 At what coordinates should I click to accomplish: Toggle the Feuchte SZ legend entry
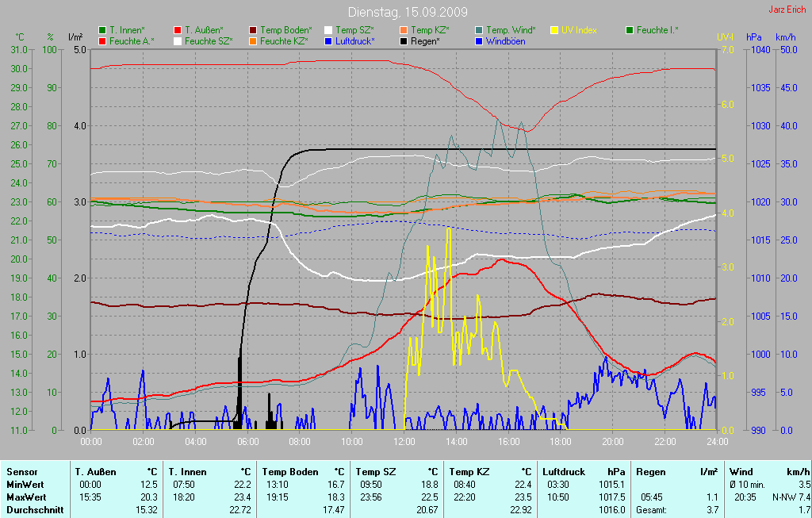[x=208, y=40]
